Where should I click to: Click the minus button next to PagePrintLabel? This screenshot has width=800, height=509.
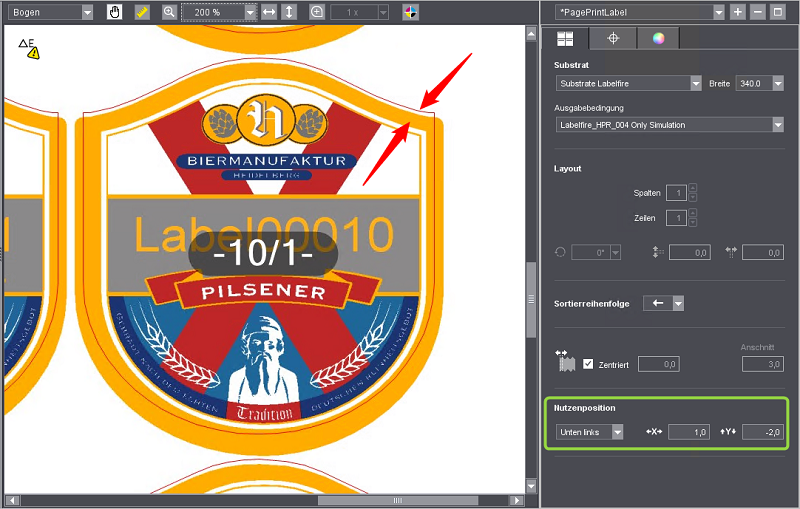757,12
